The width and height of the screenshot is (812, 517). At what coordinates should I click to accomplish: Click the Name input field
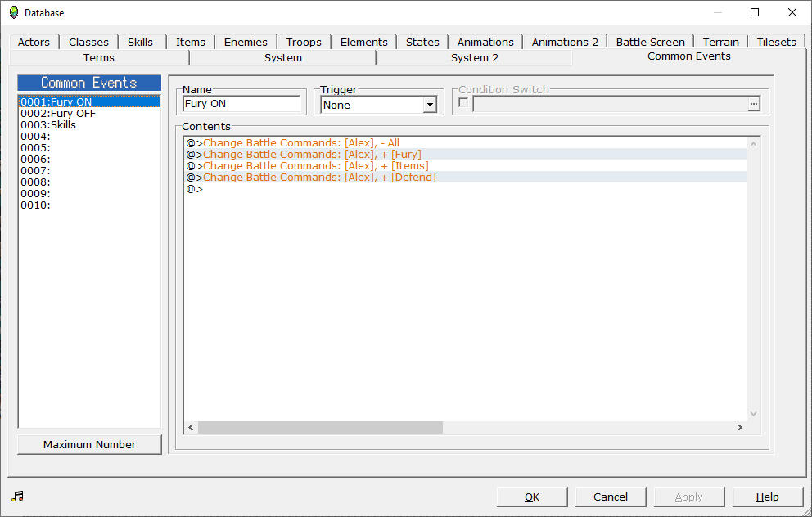tap(241, 104)
